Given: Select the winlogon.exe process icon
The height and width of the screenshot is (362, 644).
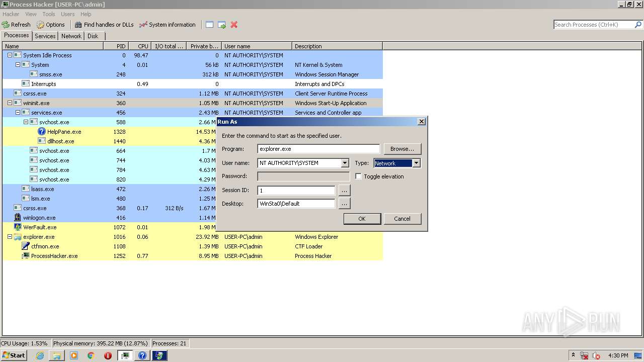Looking at the screenshot, I should coord(18,218).
